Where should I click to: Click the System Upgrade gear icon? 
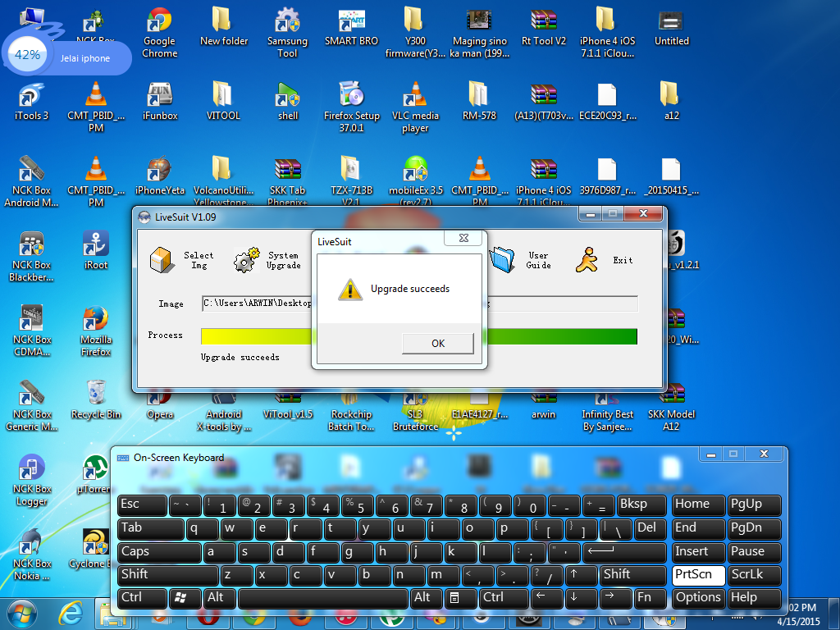click(247, 259)
